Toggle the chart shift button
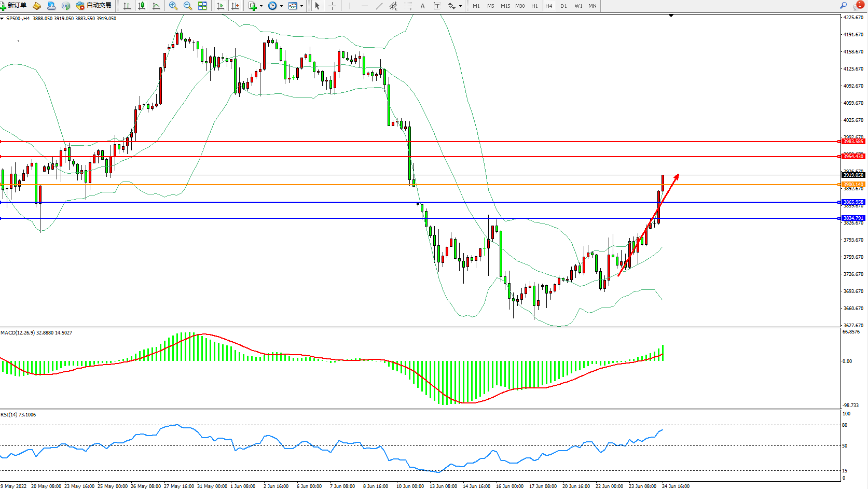This screenshot has height=489, width=868. click(235, 6)
